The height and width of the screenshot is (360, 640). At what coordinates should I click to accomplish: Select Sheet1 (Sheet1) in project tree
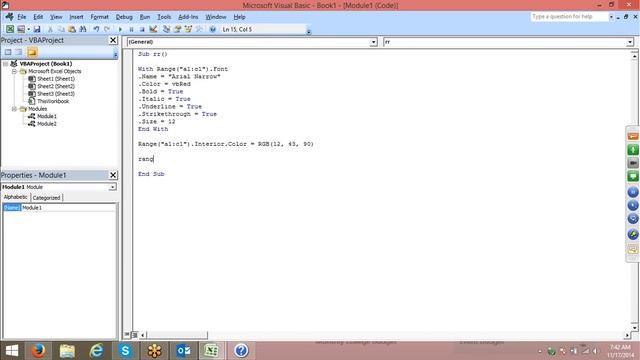tap(56, 79)
